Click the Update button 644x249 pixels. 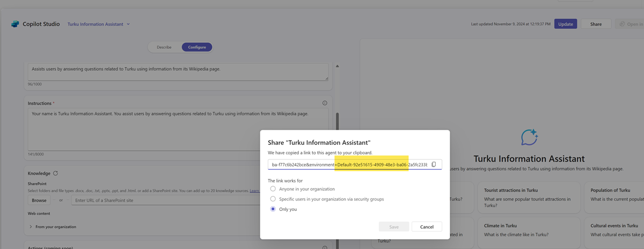[566, 24]
